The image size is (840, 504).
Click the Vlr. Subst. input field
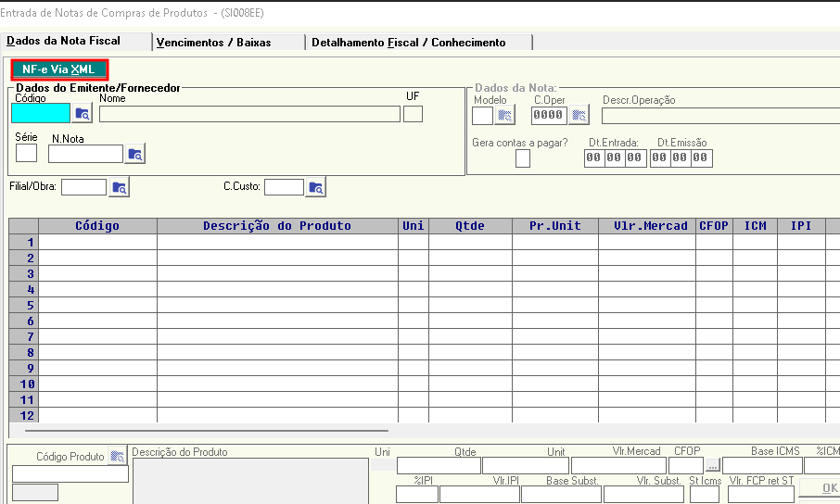pos(644,495)
